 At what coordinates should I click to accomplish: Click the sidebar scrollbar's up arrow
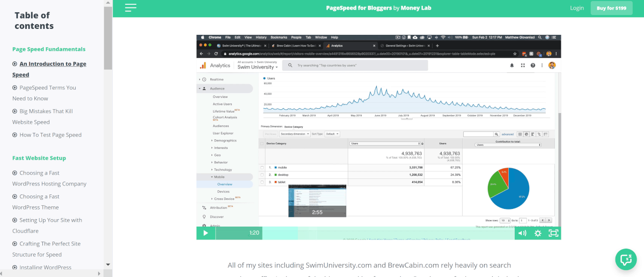tap(108, 3)
